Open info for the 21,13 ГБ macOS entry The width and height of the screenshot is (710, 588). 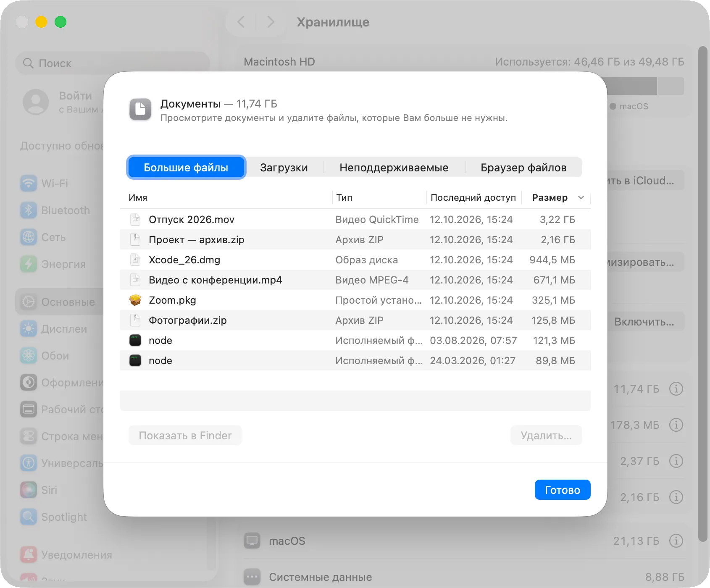pyautogui.click(x=676, y=541)
